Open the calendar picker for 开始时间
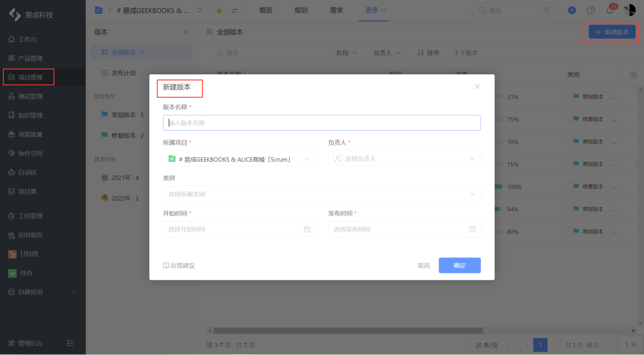This screenshot has height=355, width=644. click(308, 229)
